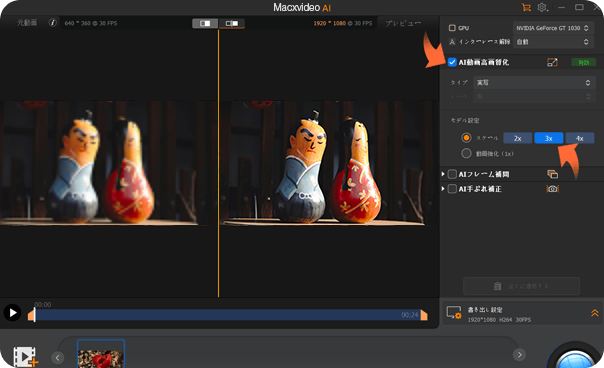Click the green 有効 status badge
The height and width of the screenshot is (368, 604).
(584, 62)
